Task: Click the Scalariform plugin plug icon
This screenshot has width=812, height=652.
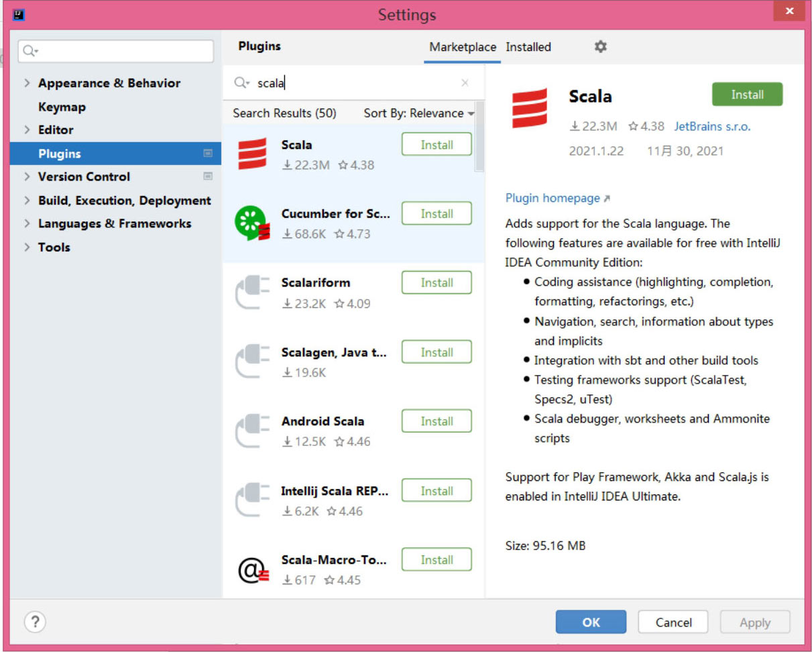Action: pyautogui.click(x=252, y=292)
